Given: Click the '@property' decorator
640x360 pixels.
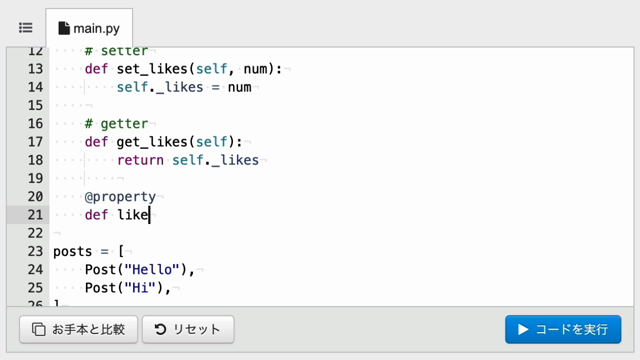Looking at the screenshot, I should (x=120, y=197).
